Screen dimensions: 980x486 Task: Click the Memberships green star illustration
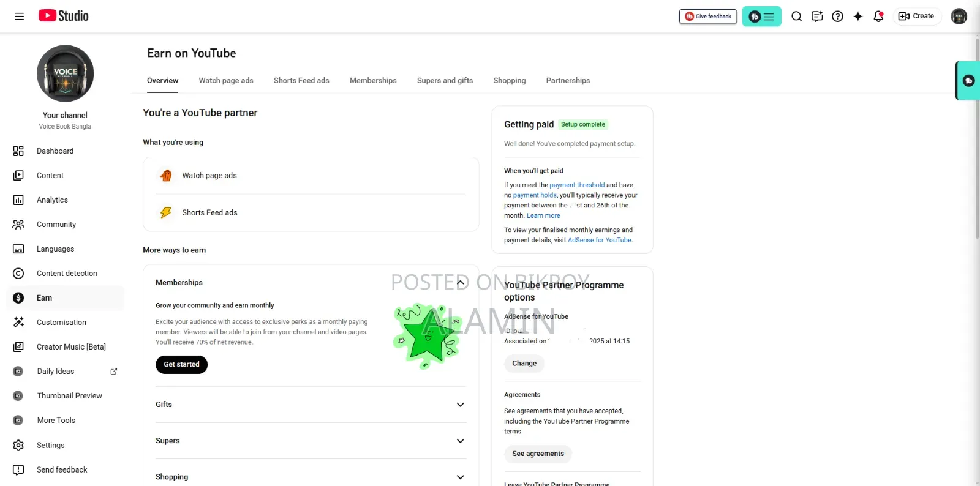pos(427,335)
